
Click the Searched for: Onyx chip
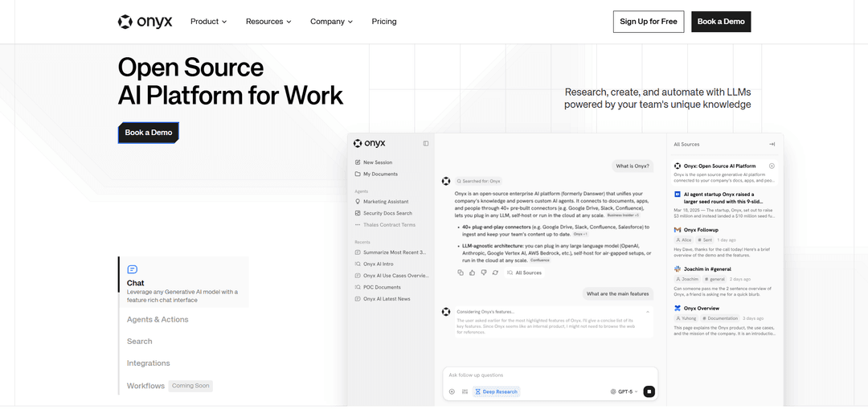pos(479,181)
